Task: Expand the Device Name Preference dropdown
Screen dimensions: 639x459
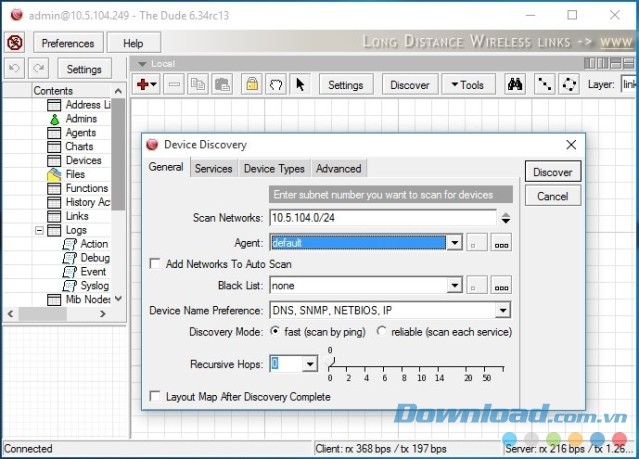Action: (x=502, y=310)
